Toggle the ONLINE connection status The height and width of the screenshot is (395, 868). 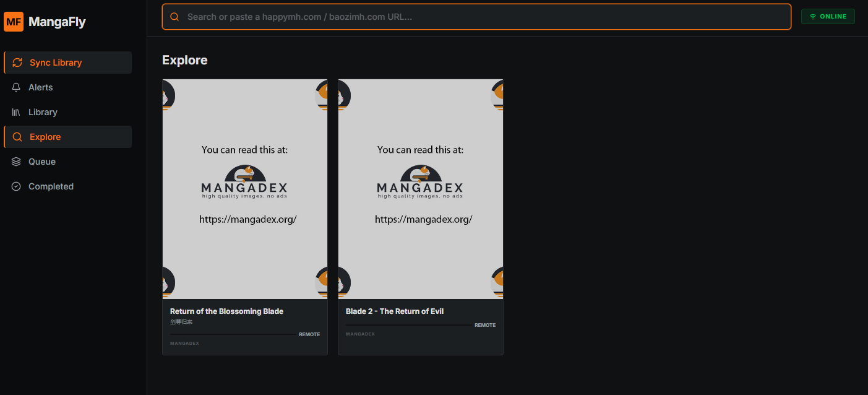coord(828,16)
